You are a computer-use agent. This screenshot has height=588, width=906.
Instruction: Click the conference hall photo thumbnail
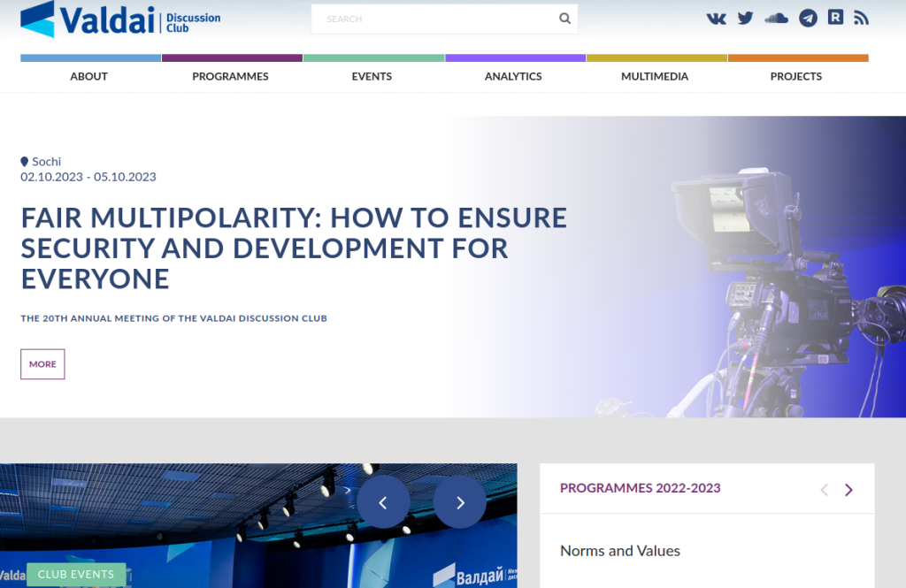point(258,525)
